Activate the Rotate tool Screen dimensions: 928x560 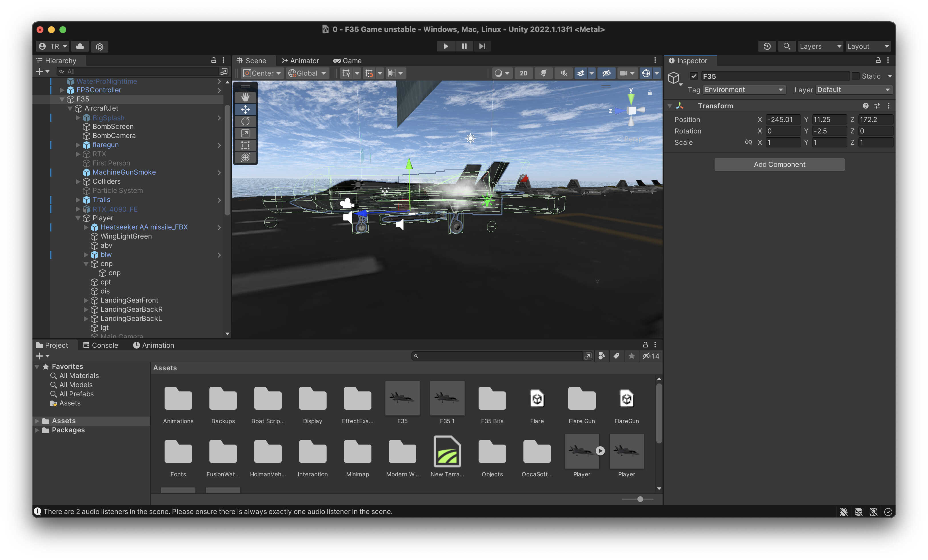[245, 121]
